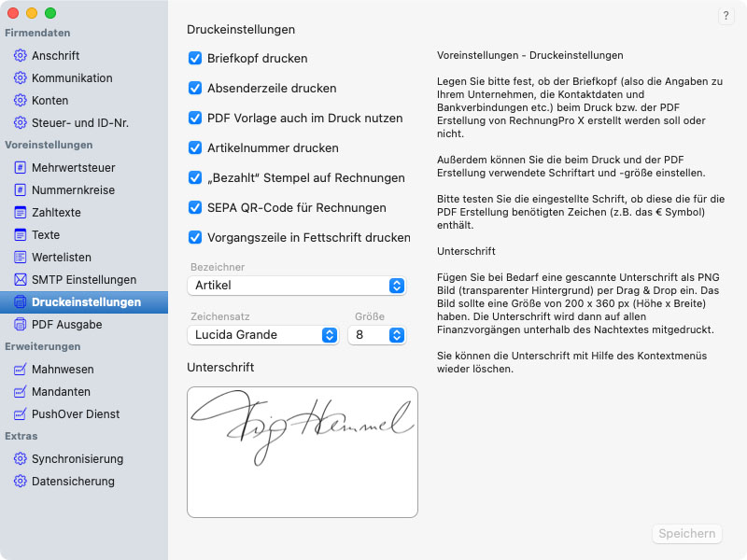Click the question mark help icon
This screenshot has height=560, width=747.
726,16
